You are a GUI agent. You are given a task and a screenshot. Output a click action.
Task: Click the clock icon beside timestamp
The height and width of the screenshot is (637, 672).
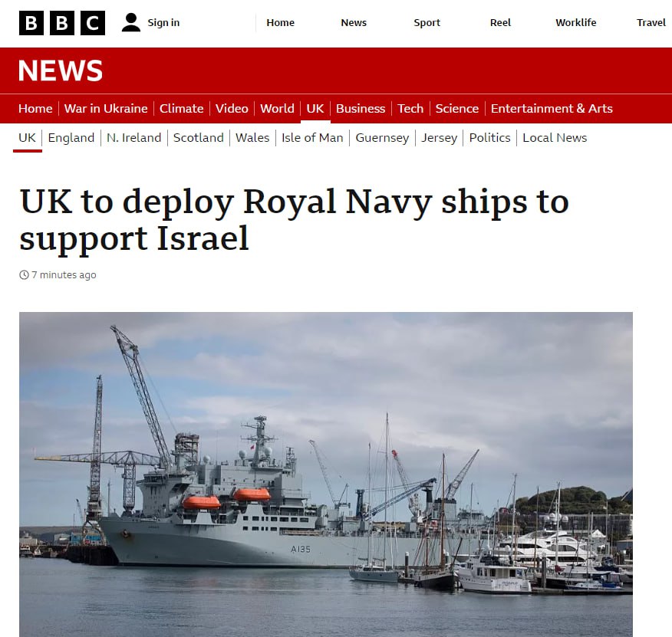pos(24,275)
